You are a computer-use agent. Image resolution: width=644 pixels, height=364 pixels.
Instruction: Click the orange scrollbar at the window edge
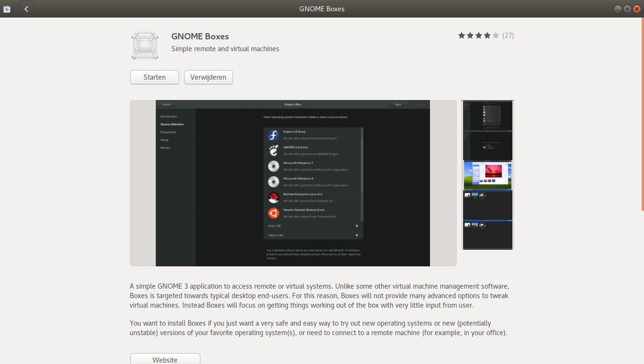tap(643, 114)
